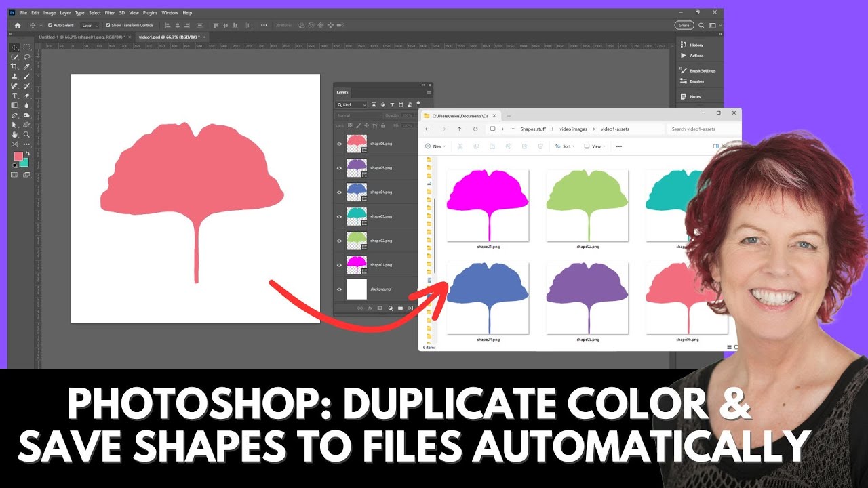Image resolution: width=868 pixels, height=488 pixels.
Task: Click the Shapes stuff breadcrumb
Action: [533, 129]
